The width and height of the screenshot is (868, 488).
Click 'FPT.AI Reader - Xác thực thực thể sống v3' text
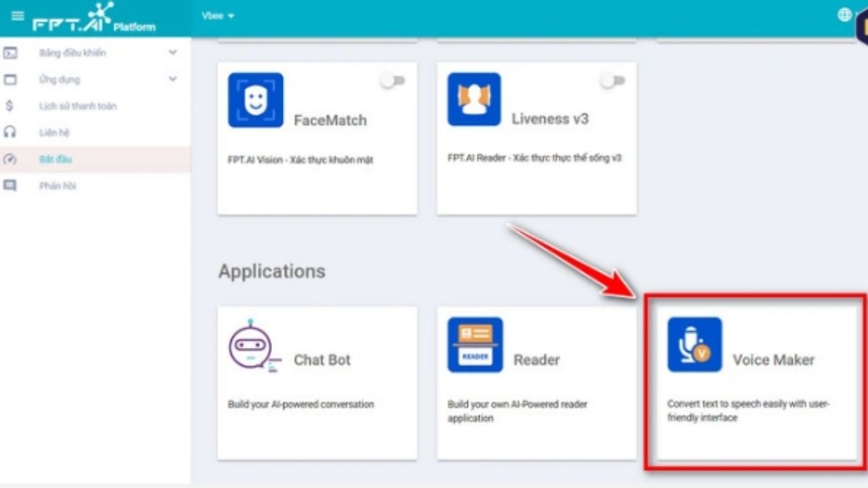pos(535,158)
